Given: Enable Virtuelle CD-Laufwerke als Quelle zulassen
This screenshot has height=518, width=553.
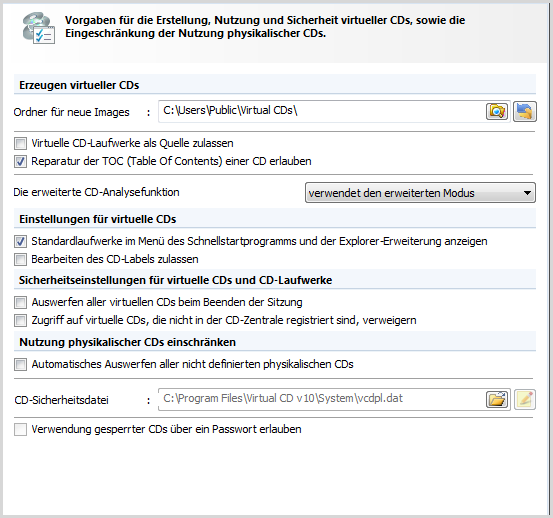Looking at the screenshot, I should (x=20, y=144).
